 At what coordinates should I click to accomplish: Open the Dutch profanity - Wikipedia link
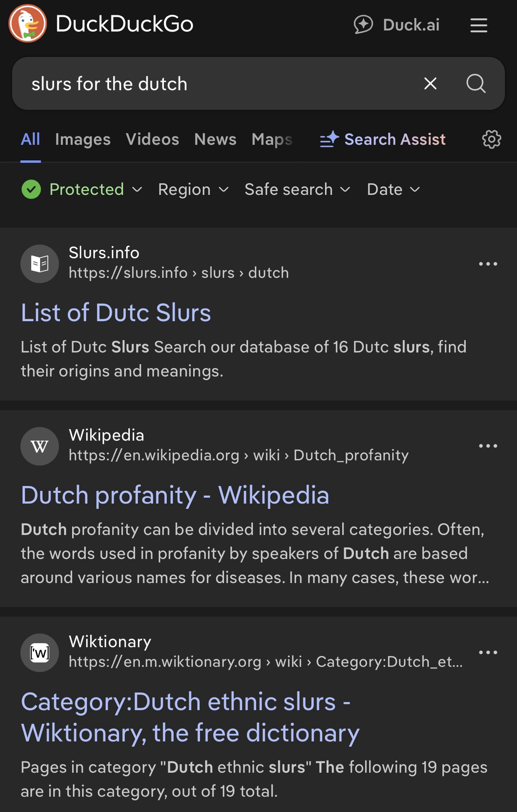click(175, 495)
